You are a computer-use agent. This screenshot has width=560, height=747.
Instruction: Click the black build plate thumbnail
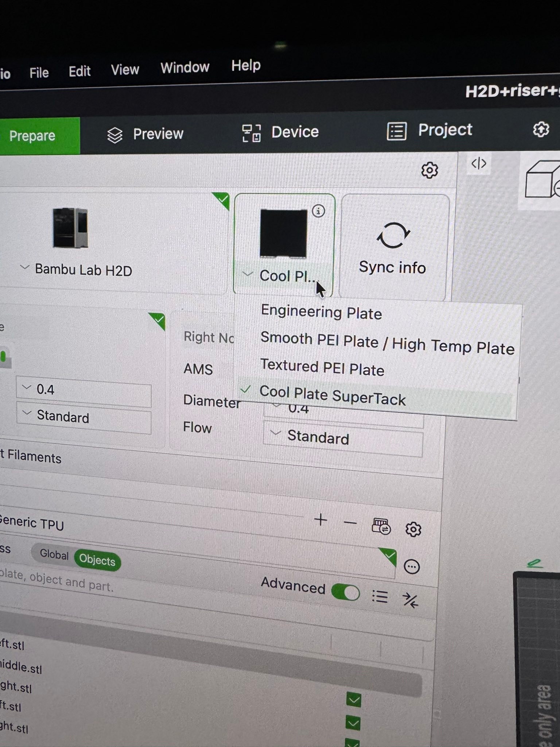[x=284, y=233]
